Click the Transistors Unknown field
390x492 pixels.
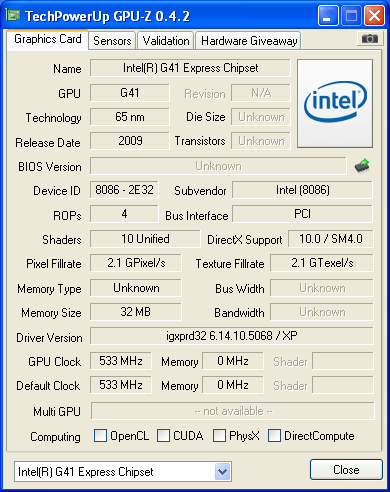coord(261,141)
